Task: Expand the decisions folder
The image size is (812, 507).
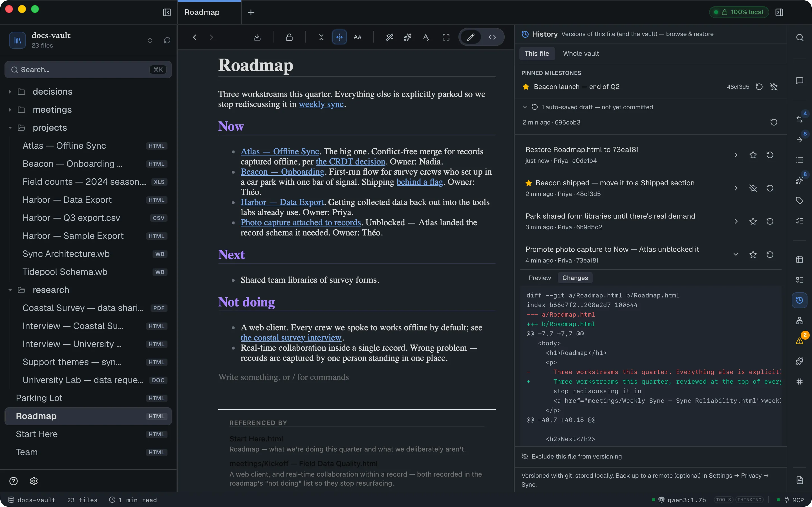Action: [10, 92]
